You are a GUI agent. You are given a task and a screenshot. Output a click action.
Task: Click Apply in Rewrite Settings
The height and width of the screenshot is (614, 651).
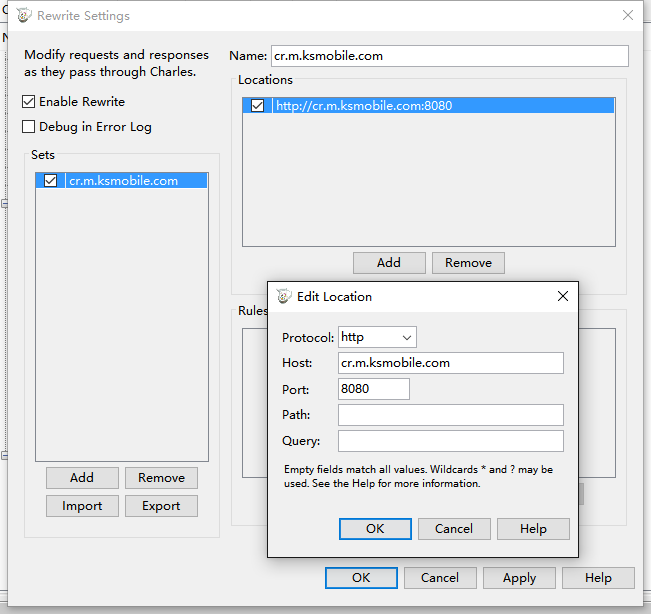(x=519, y=578)
